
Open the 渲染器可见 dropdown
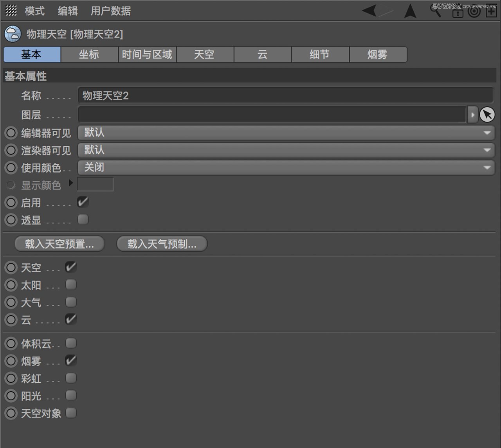click(x=487, y=150)
